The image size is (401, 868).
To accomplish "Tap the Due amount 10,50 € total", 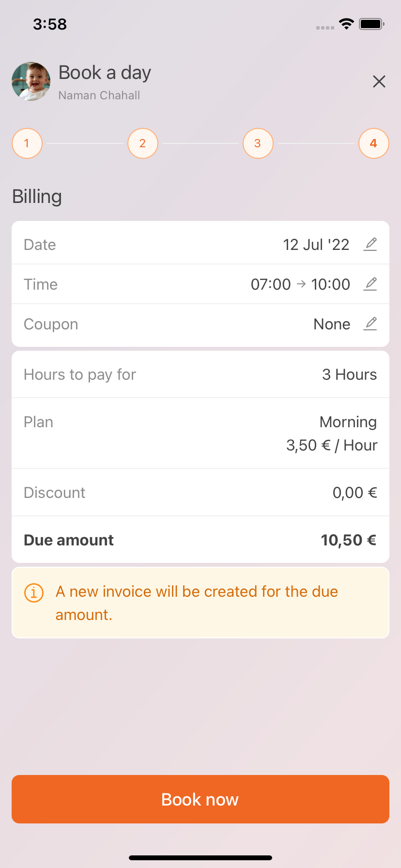I will pos(348,540).
